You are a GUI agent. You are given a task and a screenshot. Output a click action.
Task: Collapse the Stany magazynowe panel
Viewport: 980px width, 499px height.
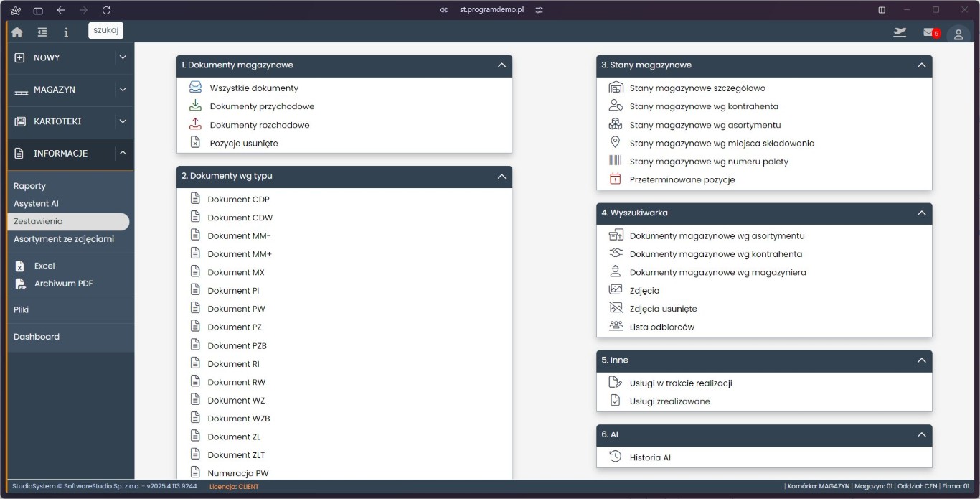click(921, 65)
